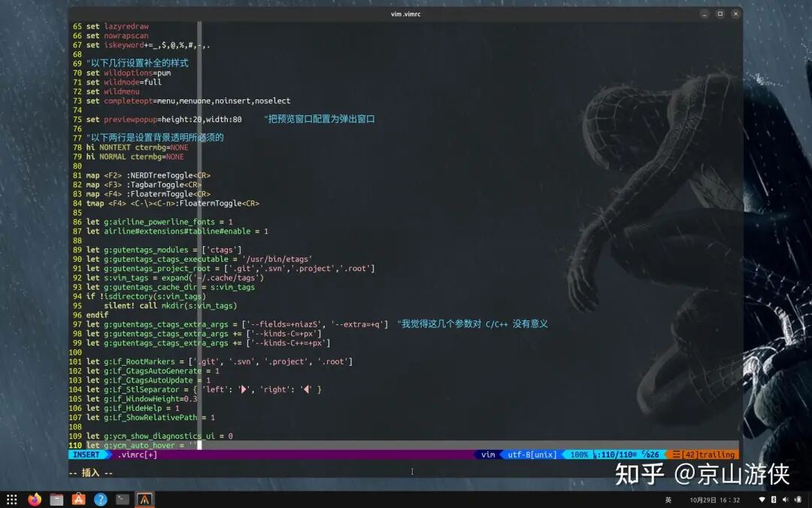
Task: Click 'let g:Lf_GtagsAutoGenerate = 1'
Action: (153, 372)
